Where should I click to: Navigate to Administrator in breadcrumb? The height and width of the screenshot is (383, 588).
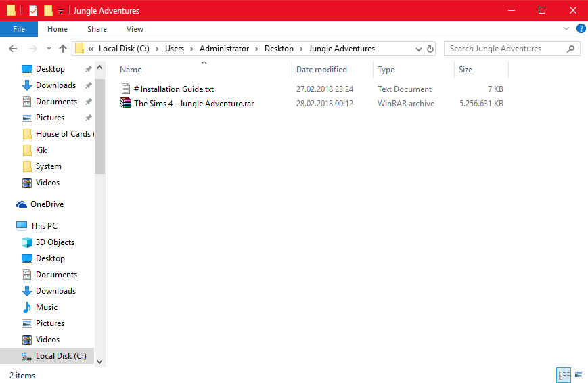pos(224,49)
